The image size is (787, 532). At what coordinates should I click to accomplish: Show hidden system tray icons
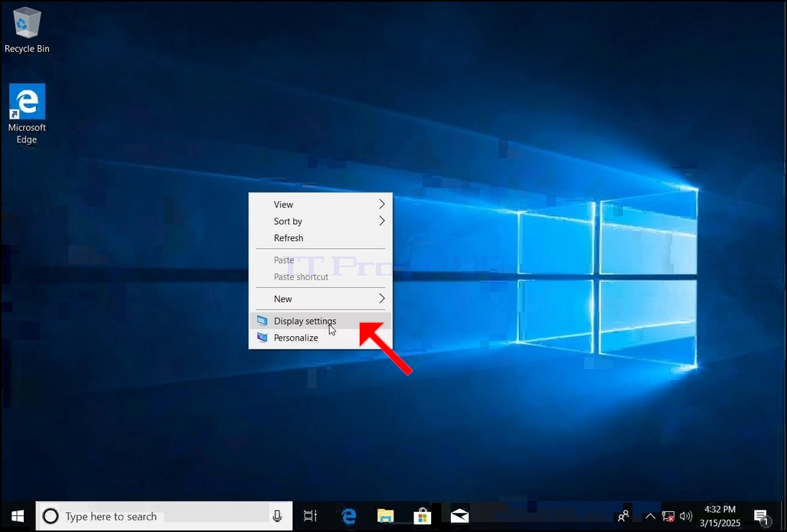(x=650, y=516)
